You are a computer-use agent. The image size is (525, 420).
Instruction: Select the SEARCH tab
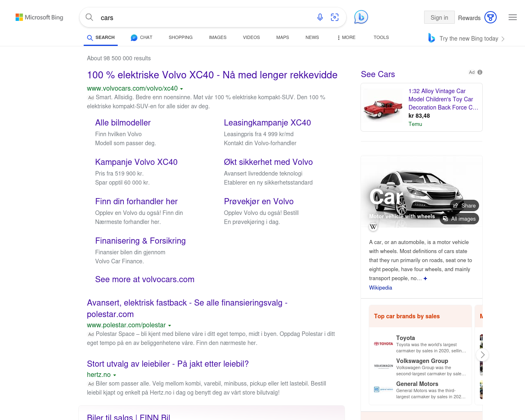tap(101, 37)
